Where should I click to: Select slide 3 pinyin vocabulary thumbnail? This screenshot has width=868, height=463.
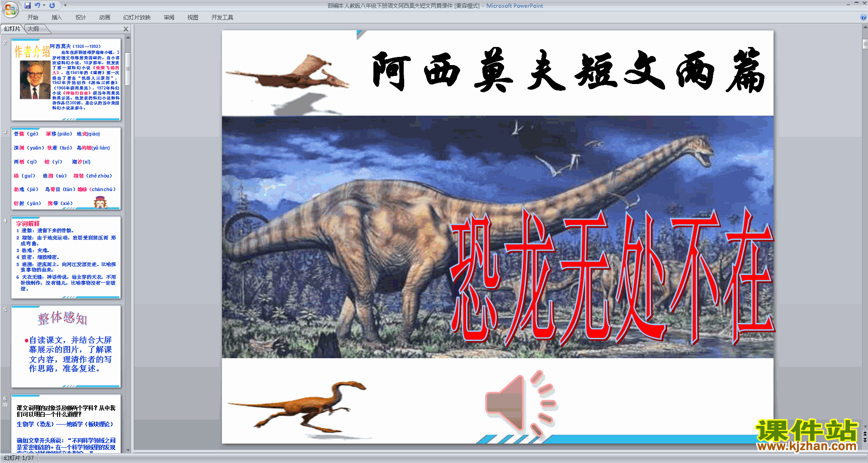click(66, 168)
